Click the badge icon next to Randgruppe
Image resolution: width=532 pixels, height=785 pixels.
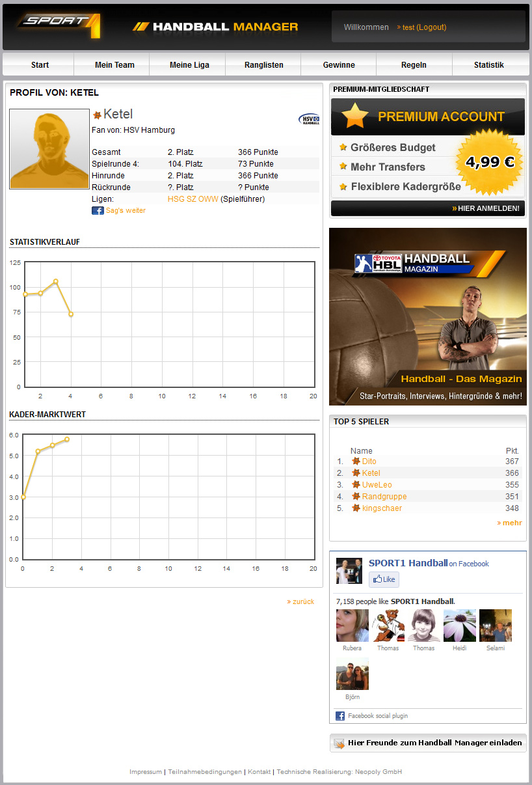[x=356, y=497]
